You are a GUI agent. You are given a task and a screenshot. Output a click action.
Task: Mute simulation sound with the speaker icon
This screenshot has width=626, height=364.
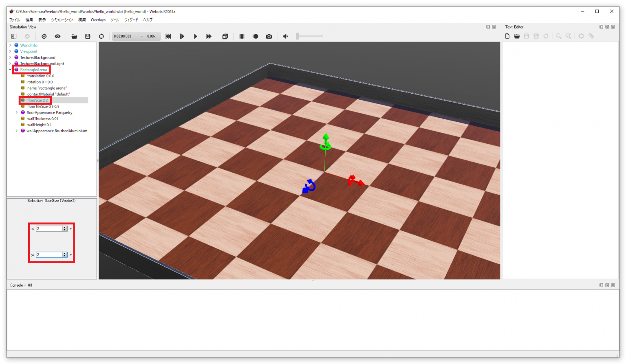pyautogui.click(x=285, y=36)
